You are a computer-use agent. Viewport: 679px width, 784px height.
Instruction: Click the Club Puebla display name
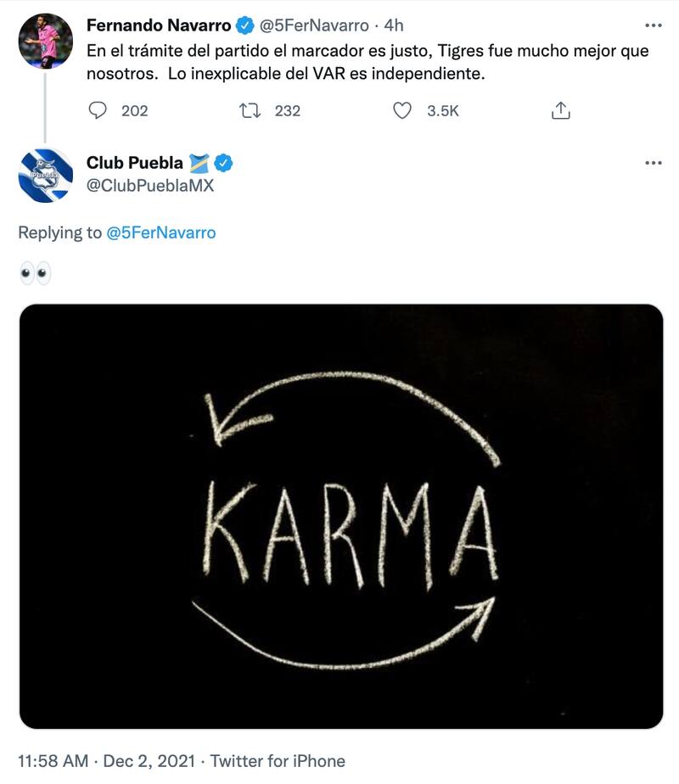135,163
